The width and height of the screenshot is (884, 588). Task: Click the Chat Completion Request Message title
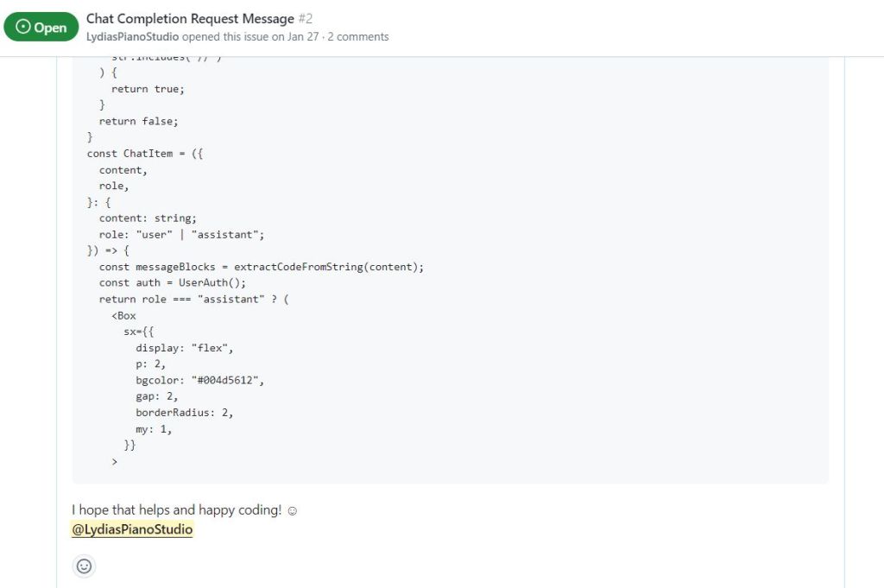coord(190,18)
